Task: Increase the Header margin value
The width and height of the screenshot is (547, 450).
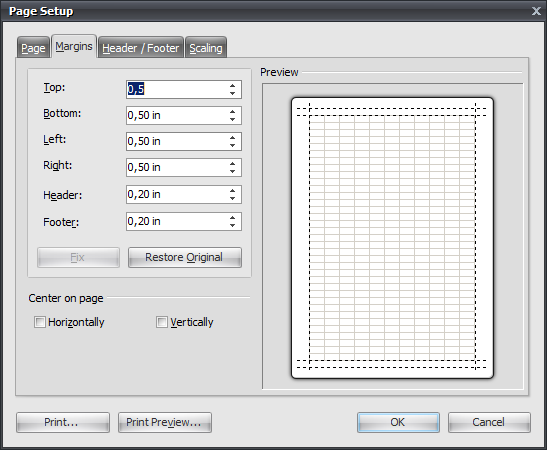Action: coord(233,190)
